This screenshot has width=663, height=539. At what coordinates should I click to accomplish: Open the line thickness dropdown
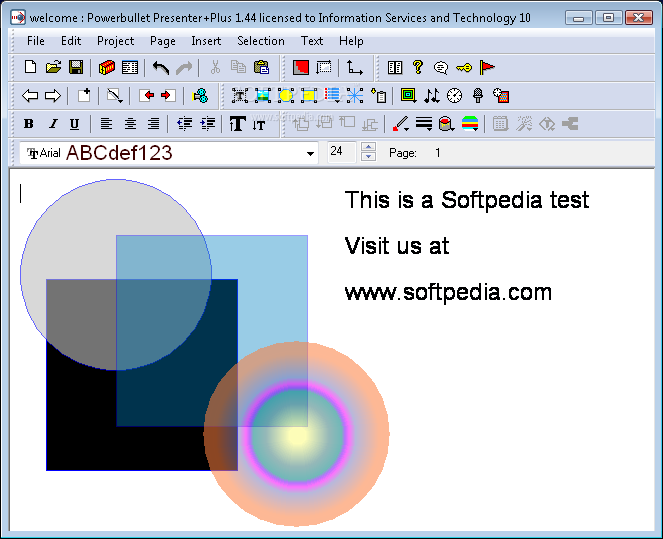tap(424, 124)
